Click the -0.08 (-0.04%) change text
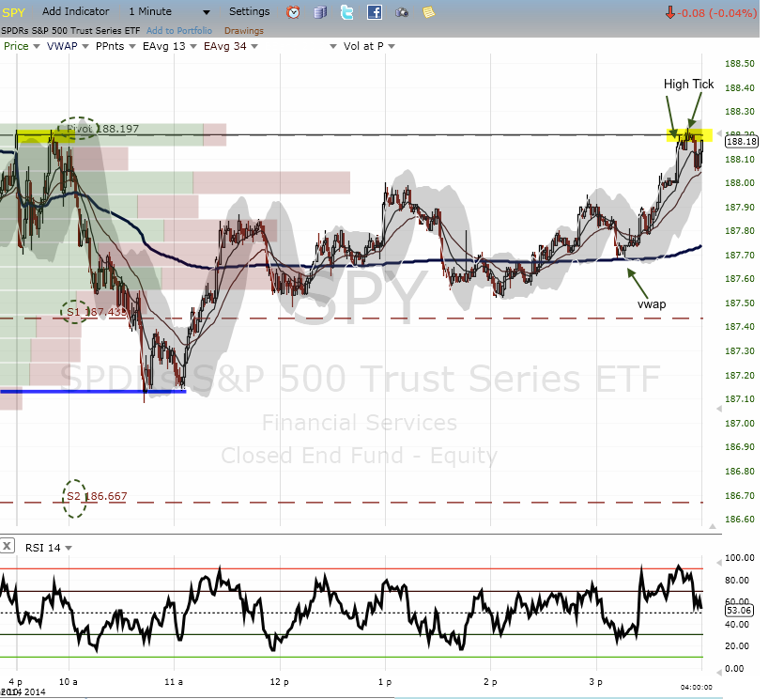 point(717,13)
